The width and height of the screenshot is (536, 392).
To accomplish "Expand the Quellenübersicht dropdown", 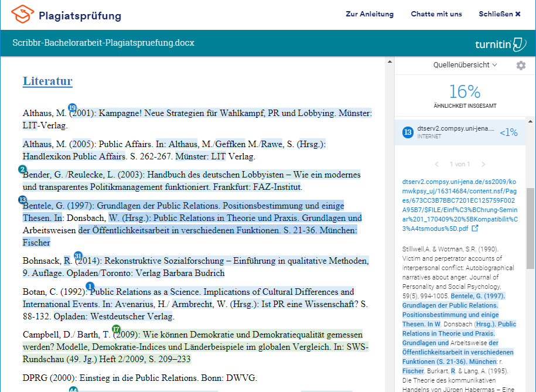I will point(465,65).
